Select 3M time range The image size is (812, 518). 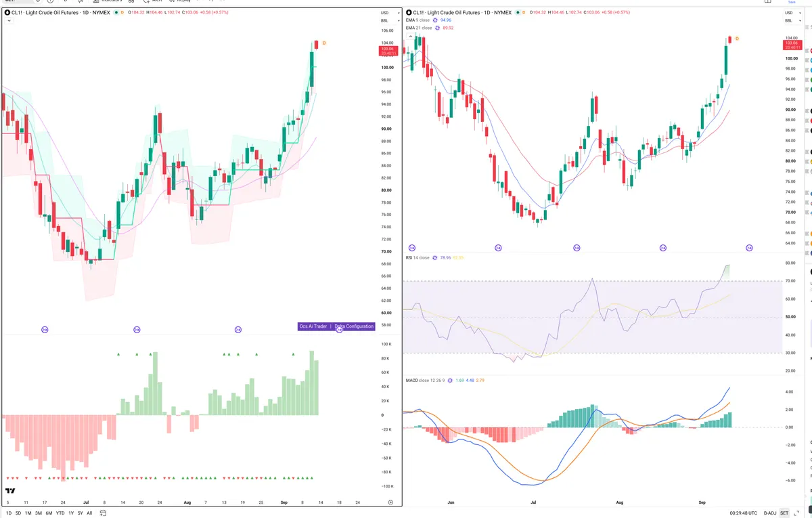(39, 513)
